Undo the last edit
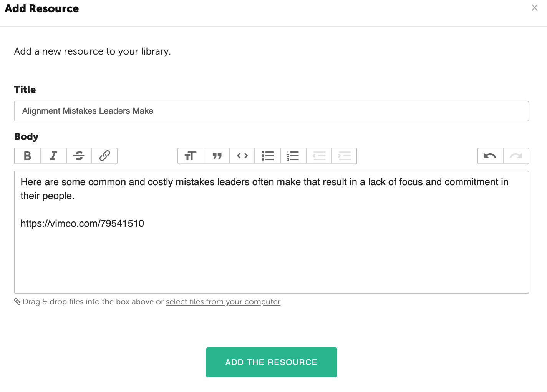 (x=490, y=156)
